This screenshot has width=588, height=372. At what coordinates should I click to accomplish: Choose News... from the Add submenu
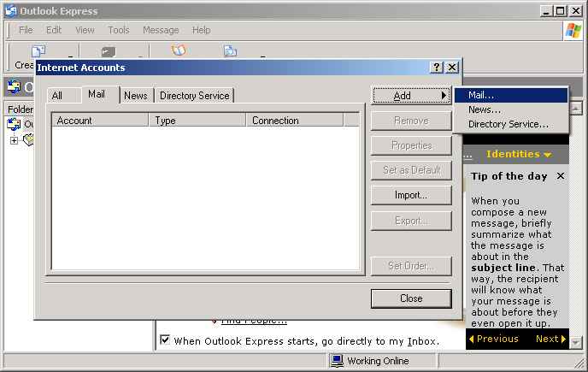click(x=511, y=109)
